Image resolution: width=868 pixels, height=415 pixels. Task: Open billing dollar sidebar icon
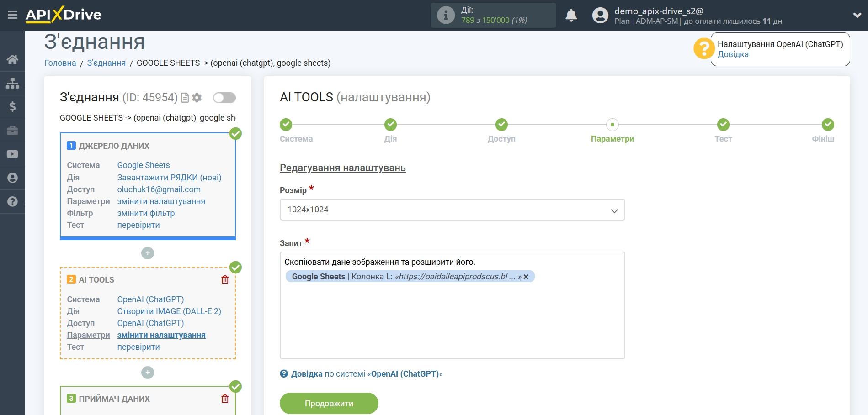(x=12, y=107)
